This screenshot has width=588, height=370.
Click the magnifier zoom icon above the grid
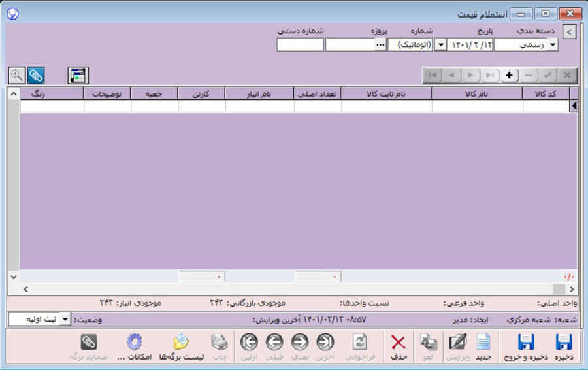tap(16, 75)
